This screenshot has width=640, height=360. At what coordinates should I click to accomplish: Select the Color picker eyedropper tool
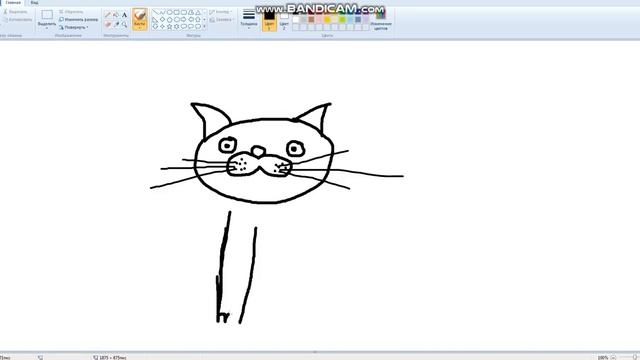[117, 24]
